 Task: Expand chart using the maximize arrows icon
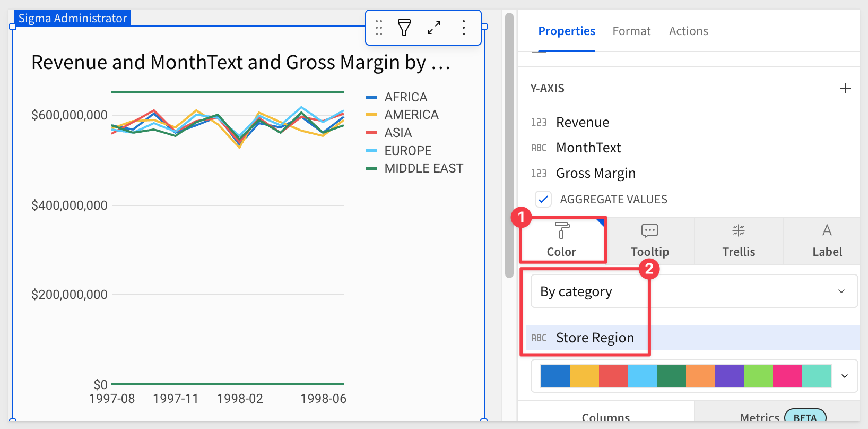click(x=434, y=28)
